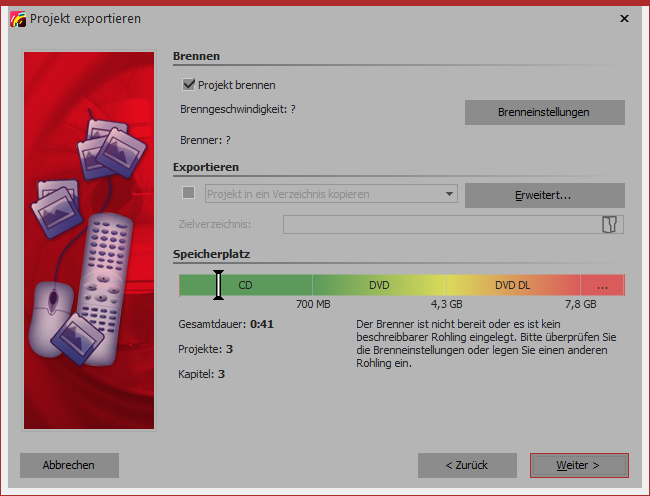The height and width of the screenshot is (496, 650).
Task: Go back with the '< Zurück' button
Action: click(467, 465)
